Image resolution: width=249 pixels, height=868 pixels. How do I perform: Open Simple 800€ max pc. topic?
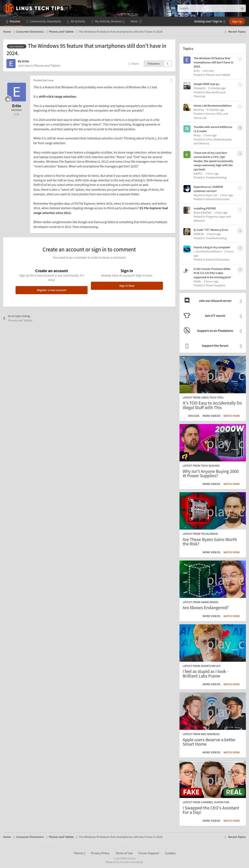207,84
